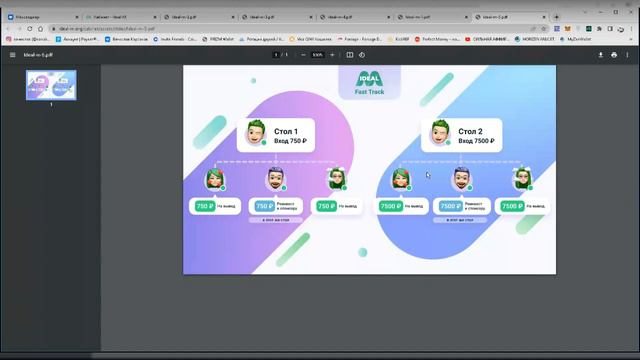Click the address bar URL
The image size is (640, 360).
tap(107, 29)
